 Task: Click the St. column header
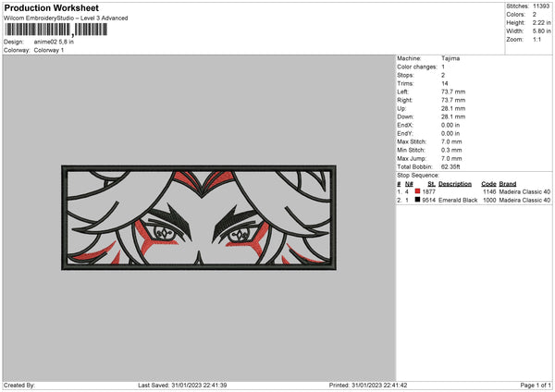pyautogui.click(x=431, y=184)
